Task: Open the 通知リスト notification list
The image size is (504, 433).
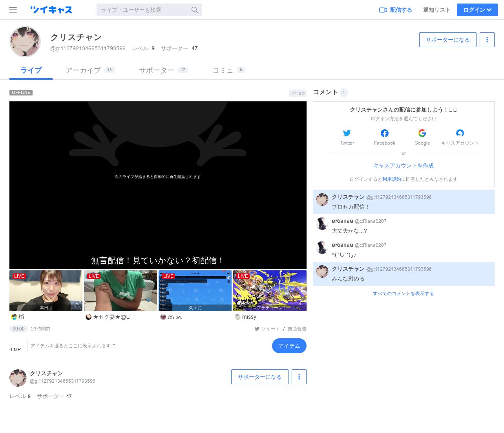Action: (436, 10)
